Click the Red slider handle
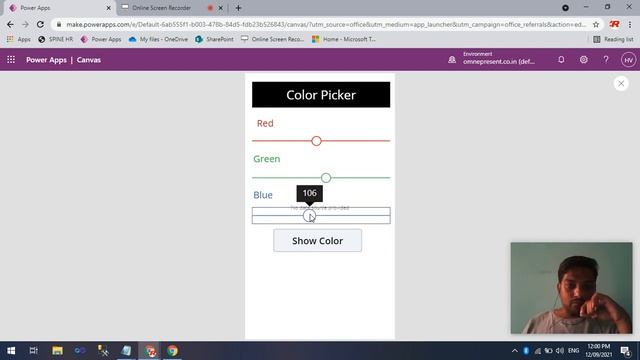The width and height of the screenshot is (640, 360). point(316,141)
